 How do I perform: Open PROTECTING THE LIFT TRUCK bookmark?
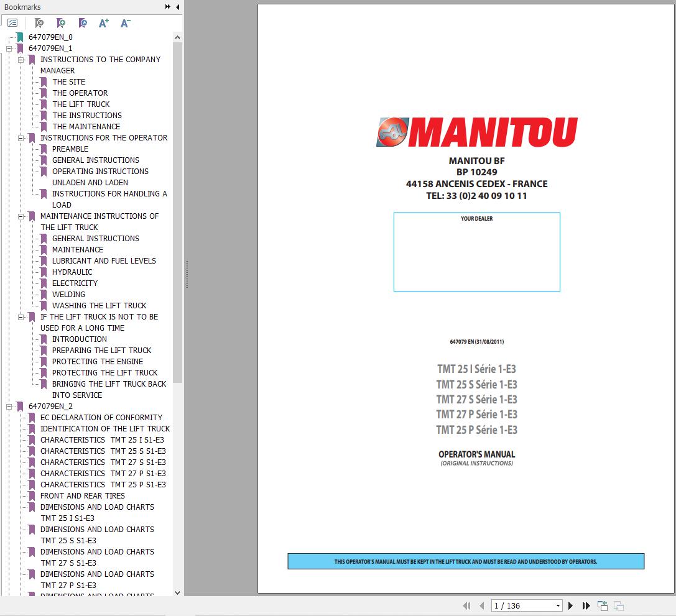(104, 373)
